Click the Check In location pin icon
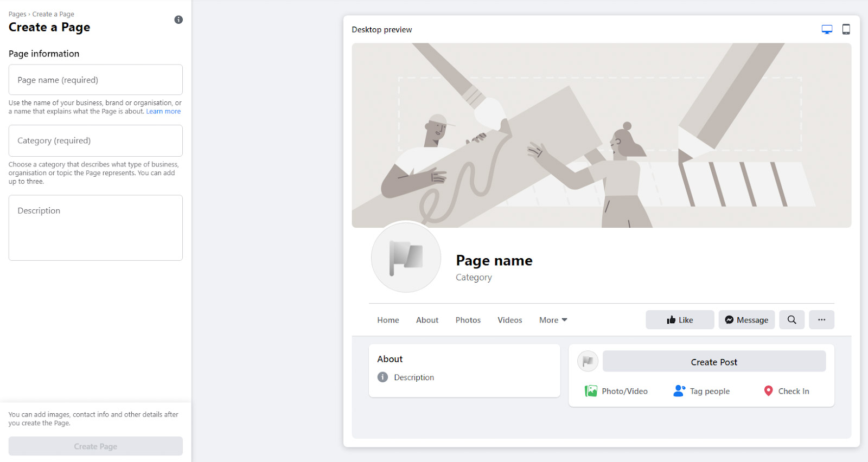 click(x=768, y=391)
